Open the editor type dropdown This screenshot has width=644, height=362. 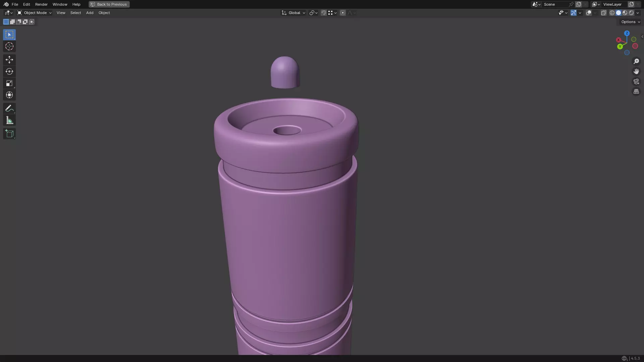[x=8, y=13]
